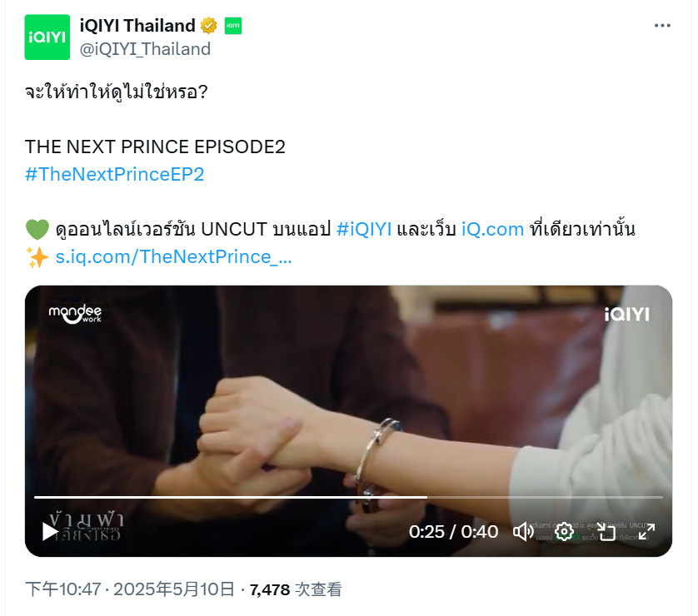Click the iQIYI green profile avatar
This screenshot has height=616, width=698.
click(47, 37)
